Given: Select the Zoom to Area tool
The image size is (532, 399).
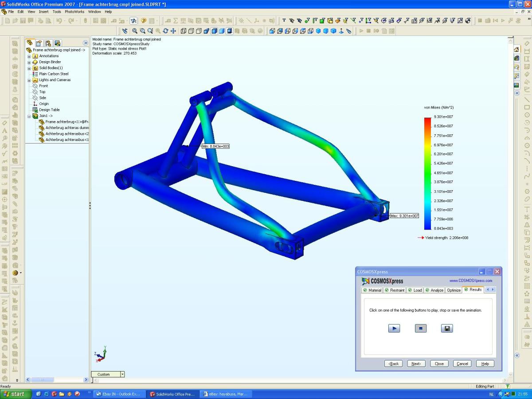Looking at the screenshot, I should tap(142, 31).
